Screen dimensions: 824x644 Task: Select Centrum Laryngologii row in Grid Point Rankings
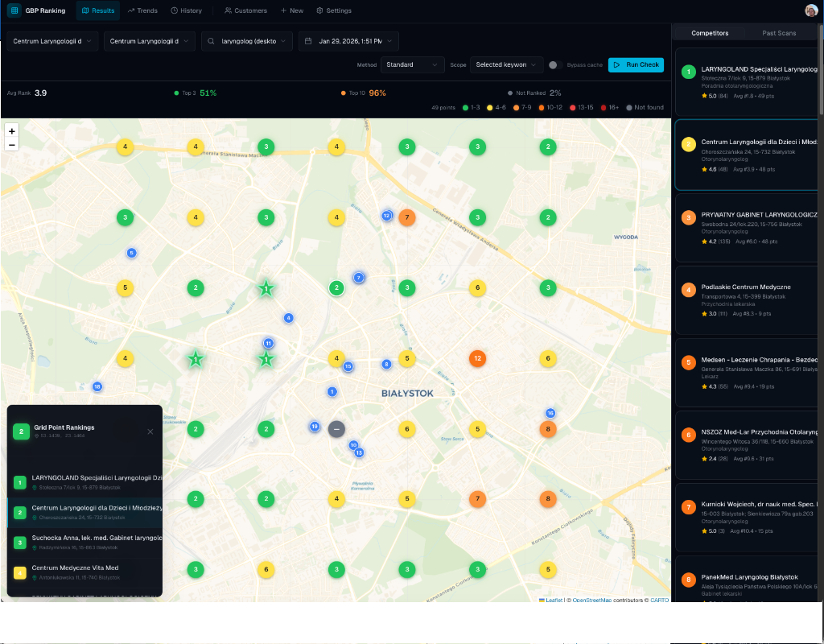click(x=84, y=513)
